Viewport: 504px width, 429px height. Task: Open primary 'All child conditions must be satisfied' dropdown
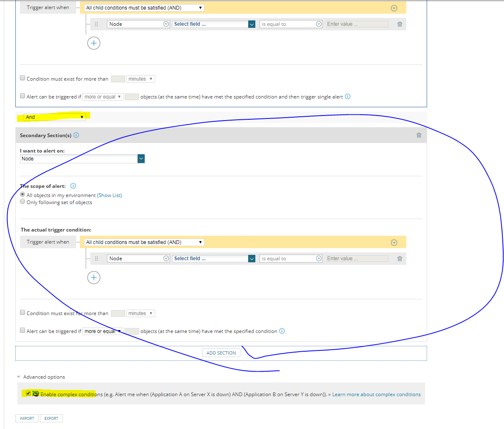pyautogui.click(x=144, y=8)
